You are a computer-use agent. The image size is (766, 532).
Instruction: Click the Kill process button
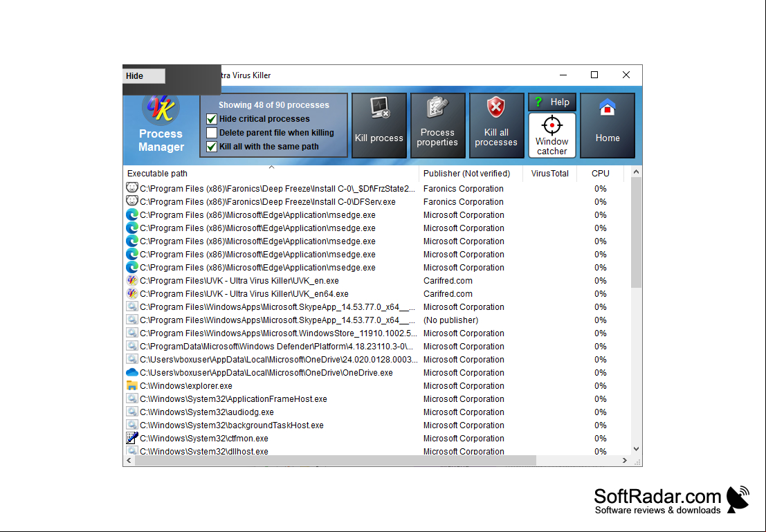click(379, 125)
